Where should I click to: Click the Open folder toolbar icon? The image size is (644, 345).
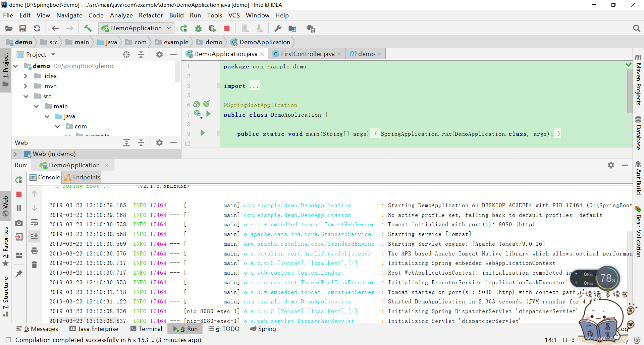[x=9, y=28]
